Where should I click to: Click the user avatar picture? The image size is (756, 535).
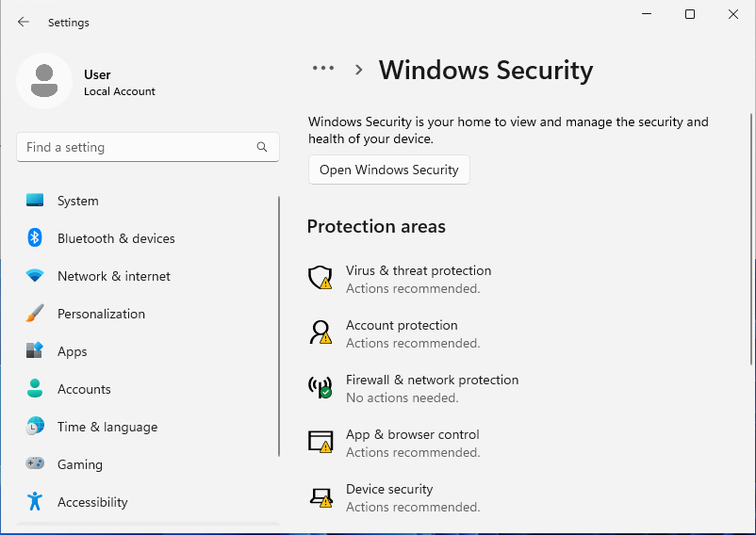click(44, 81)
